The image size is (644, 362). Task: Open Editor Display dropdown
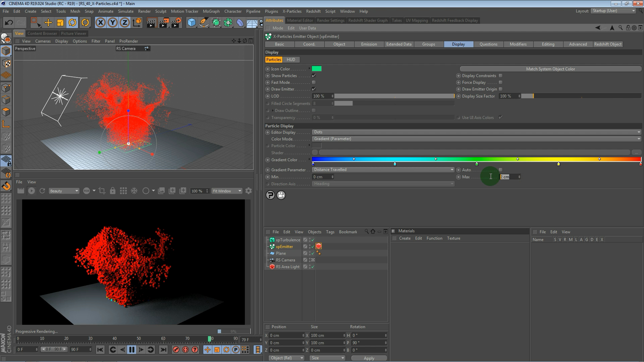[x=476, y=132]
